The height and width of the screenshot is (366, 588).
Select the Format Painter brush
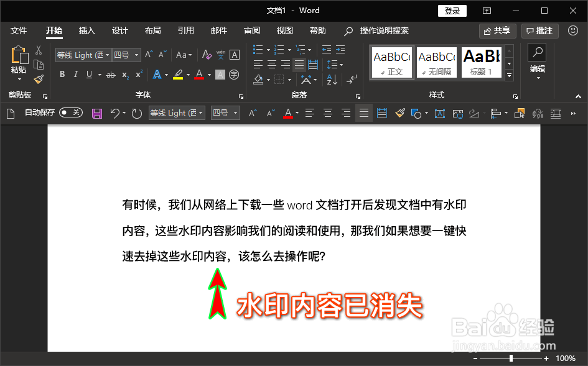point(37,79)
